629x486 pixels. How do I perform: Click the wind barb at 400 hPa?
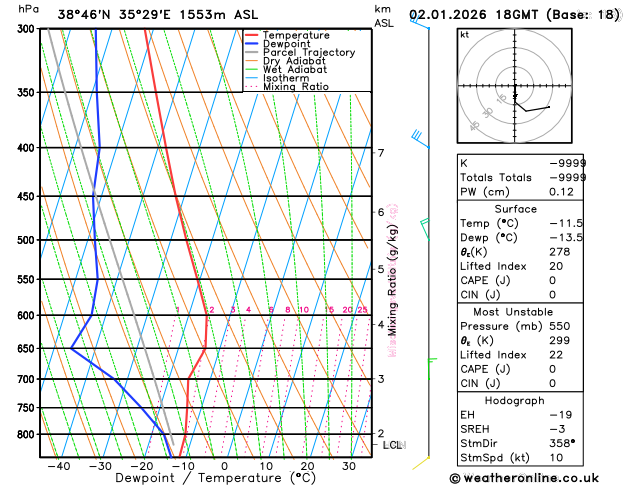click(421, 139)
